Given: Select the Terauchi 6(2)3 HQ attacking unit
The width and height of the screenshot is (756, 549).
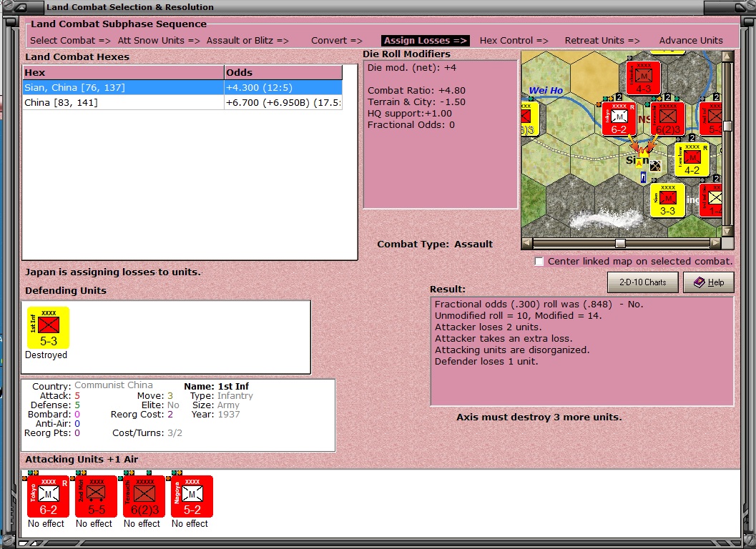Looking at the screenshot, I should 144,497.
